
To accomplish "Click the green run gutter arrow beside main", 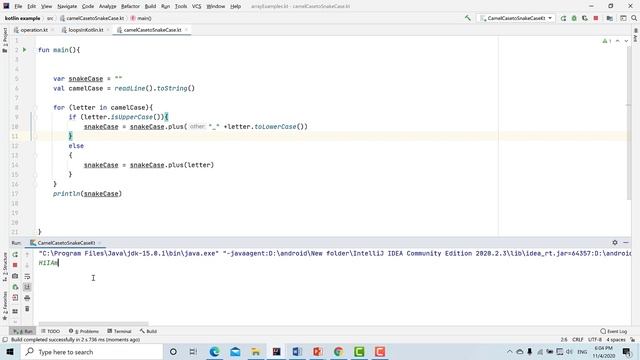I will (x=24, y=50).
